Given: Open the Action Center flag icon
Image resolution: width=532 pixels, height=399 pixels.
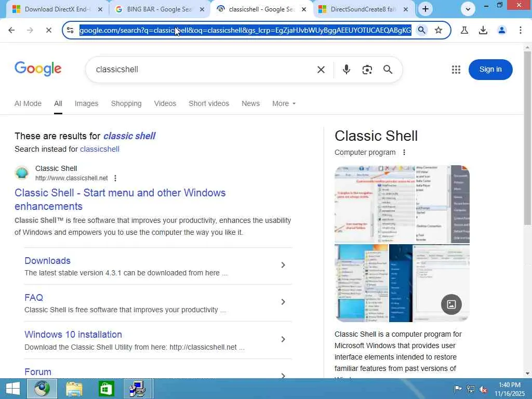Looking at the screenshot, I should [458, 389].
